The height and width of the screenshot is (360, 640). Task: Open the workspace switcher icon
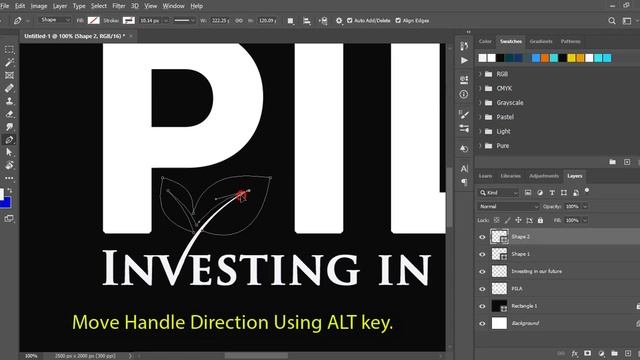click(627, 20)
